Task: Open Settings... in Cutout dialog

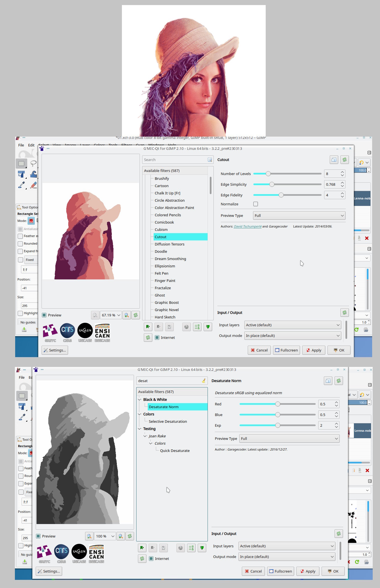Action: pyautogui.click(x=55, y=350)
